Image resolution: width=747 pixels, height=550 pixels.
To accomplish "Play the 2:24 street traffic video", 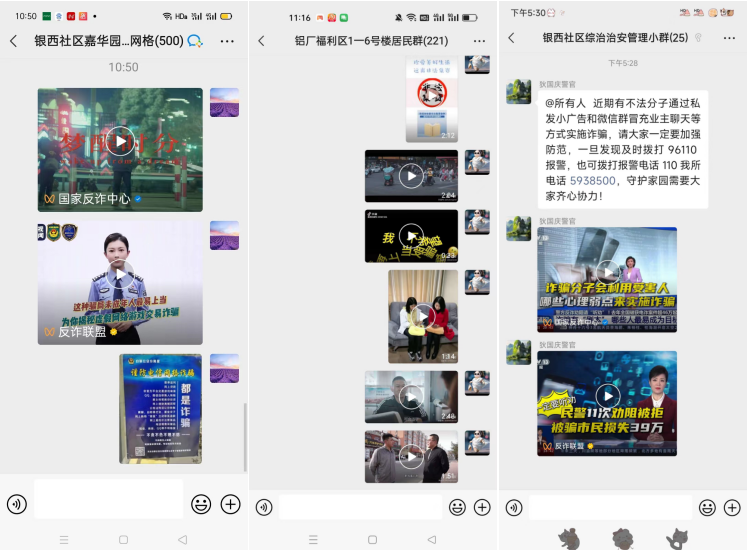I will pyautogui.click(x=411, y=176).
